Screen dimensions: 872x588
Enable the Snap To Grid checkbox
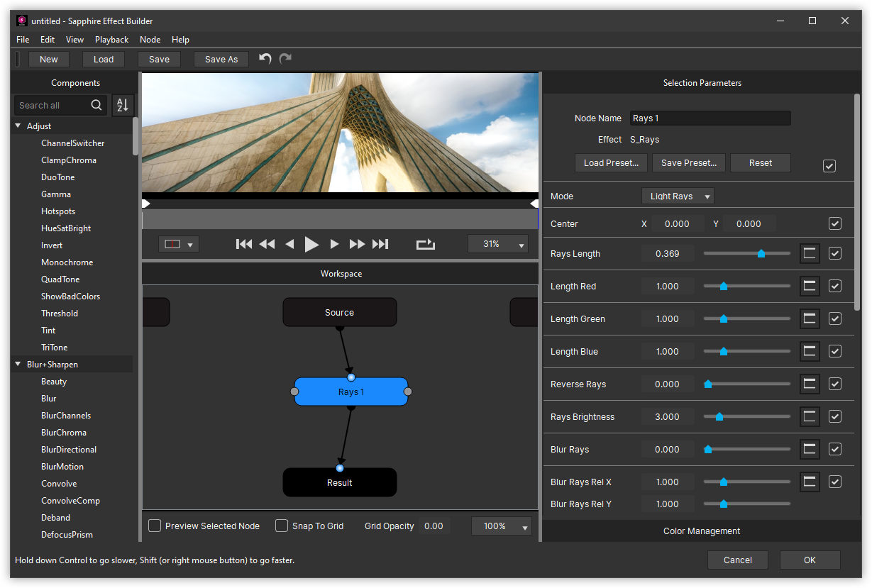[282, 526]
